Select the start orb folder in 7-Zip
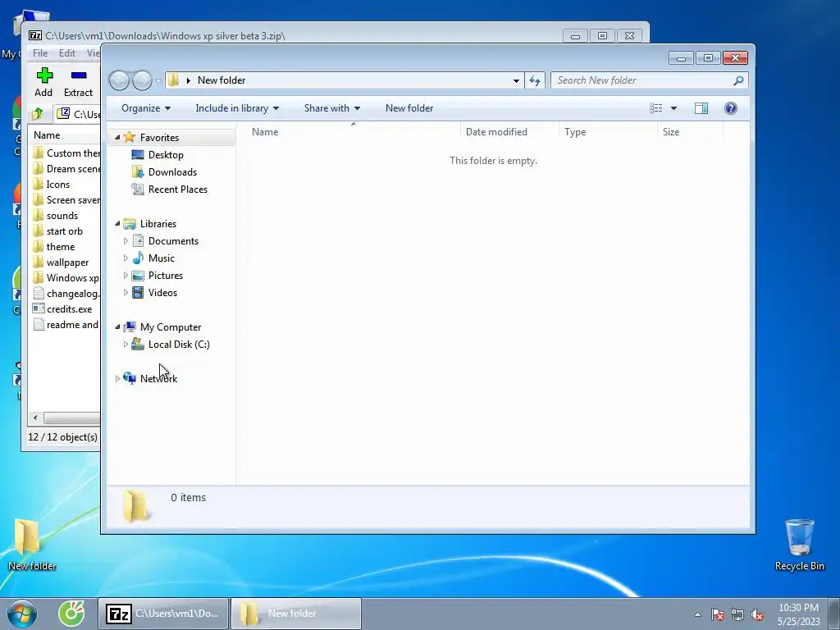Image resolution: width=840 pixels, height=630 pixels. pyautogui.click(x=64, y=231)
